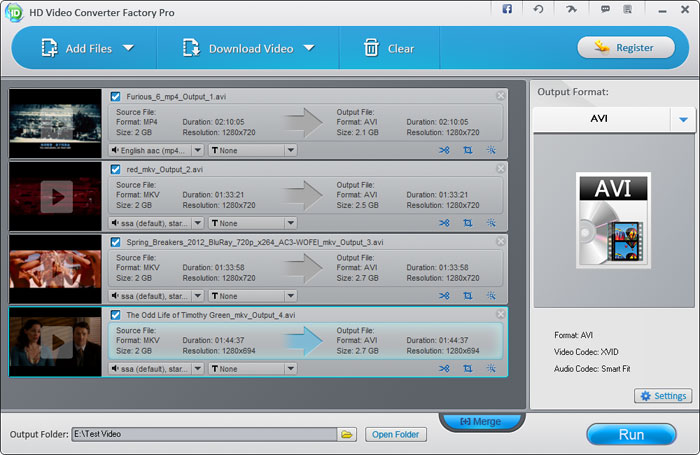Open subtitle dropdown for Timothy Green
Image resolution: width=700 pixels, height=455 pixels.
click(291, 368)
